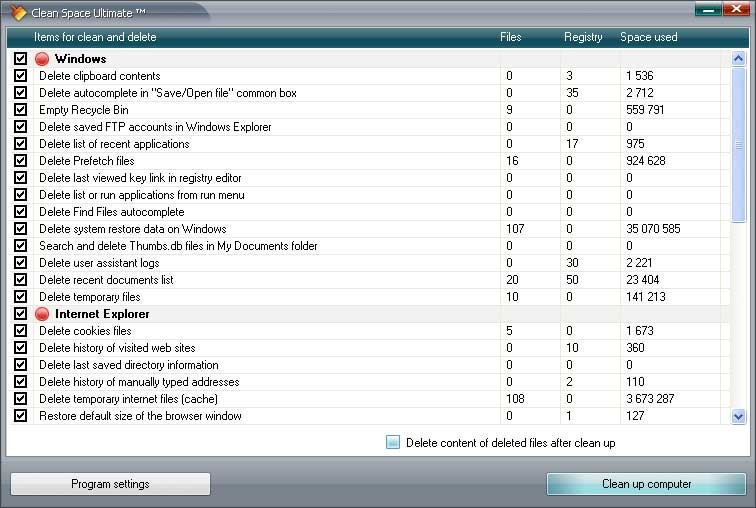Toggle Restore default size of browser window checkbox
This screenshot has width=756, height=508.
[20, 415]
